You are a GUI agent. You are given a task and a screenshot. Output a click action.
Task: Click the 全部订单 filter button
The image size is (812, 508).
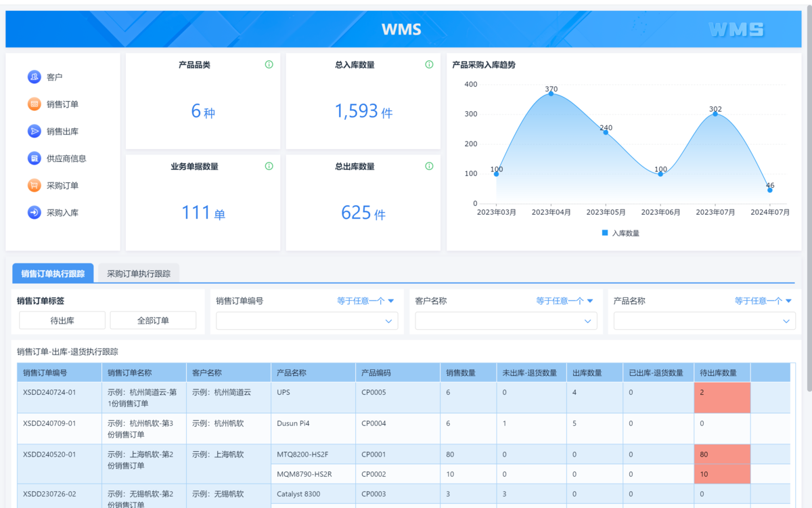[x=153, y=320]
